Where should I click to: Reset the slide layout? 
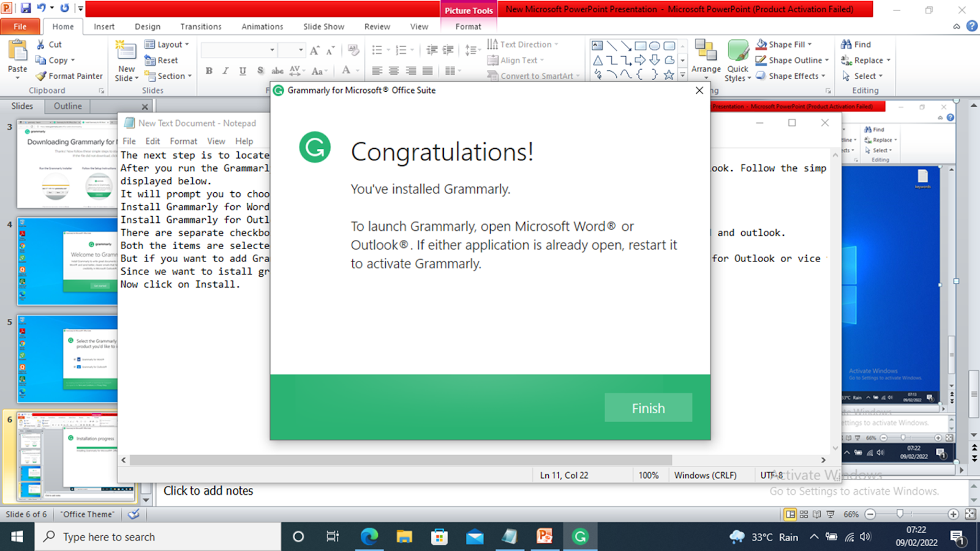[161, 60]
